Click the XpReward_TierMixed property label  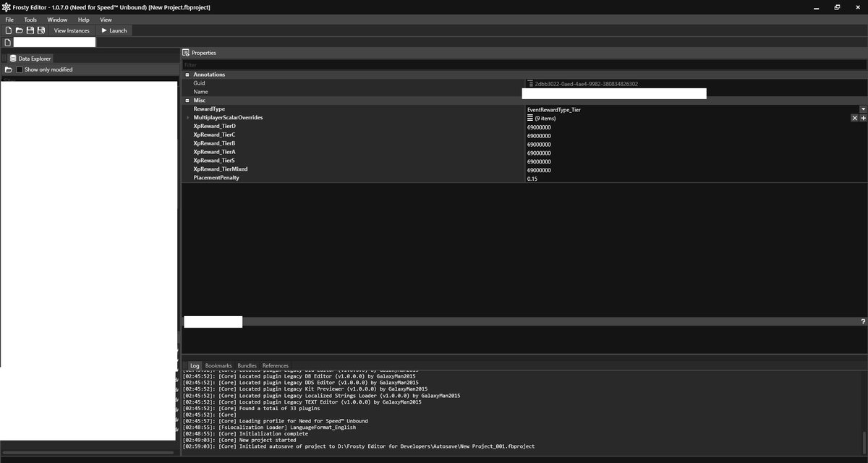click(x=221, y=169)
